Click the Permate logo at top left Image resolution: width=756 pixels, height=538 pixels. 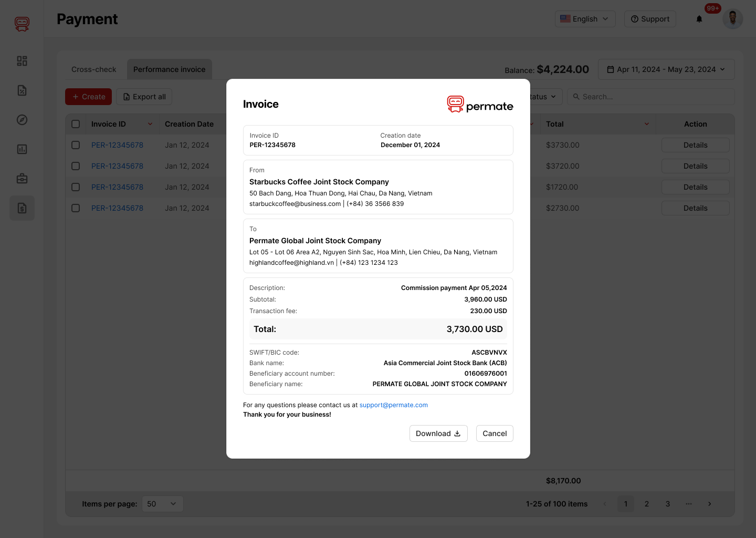point(22,24)
